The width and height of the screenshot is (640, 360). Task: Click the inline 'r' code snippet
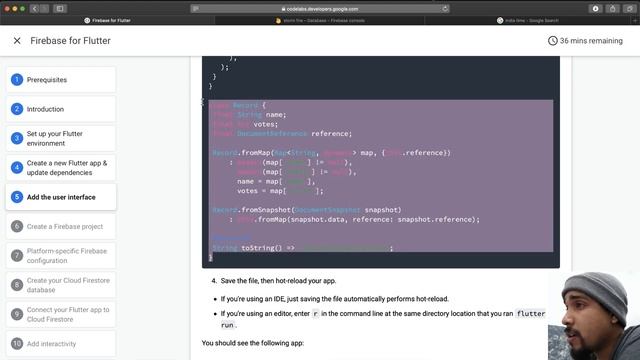pyautogui.click(x=315, y=314)
